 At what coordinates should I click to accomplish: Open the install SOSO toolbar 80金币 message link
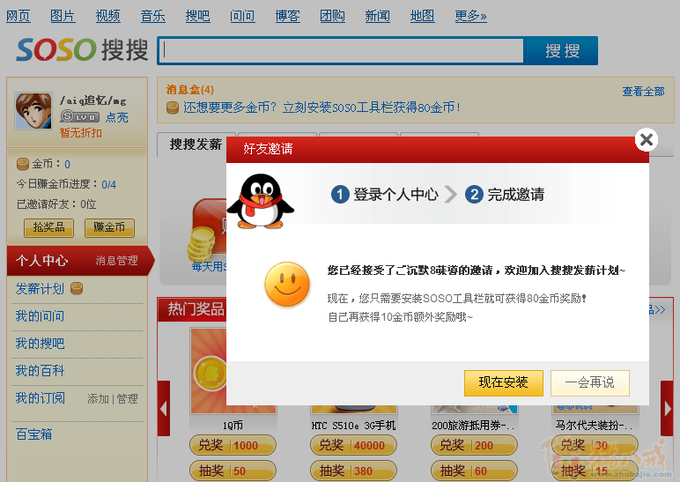321,107
